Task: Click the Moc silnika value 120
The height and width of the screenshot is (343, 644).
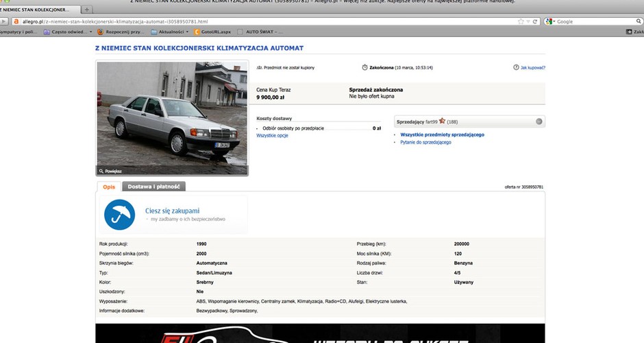Action: coord(458,254)
